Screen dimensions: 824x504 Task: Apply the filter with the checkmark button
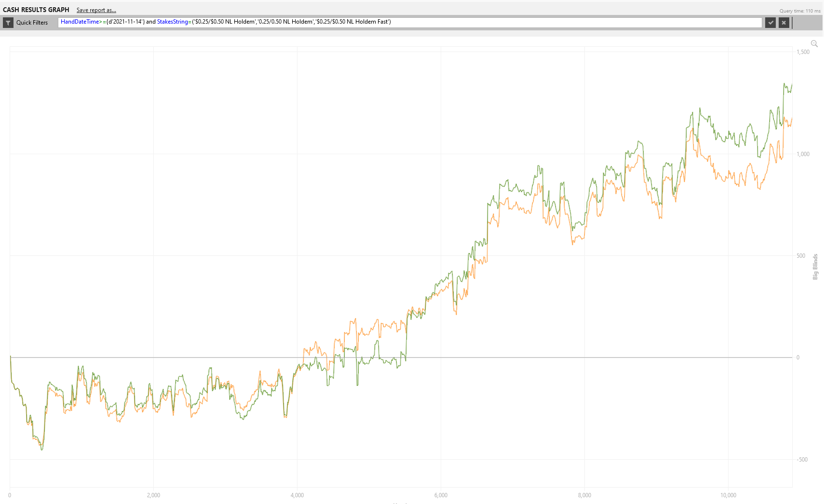770,23
